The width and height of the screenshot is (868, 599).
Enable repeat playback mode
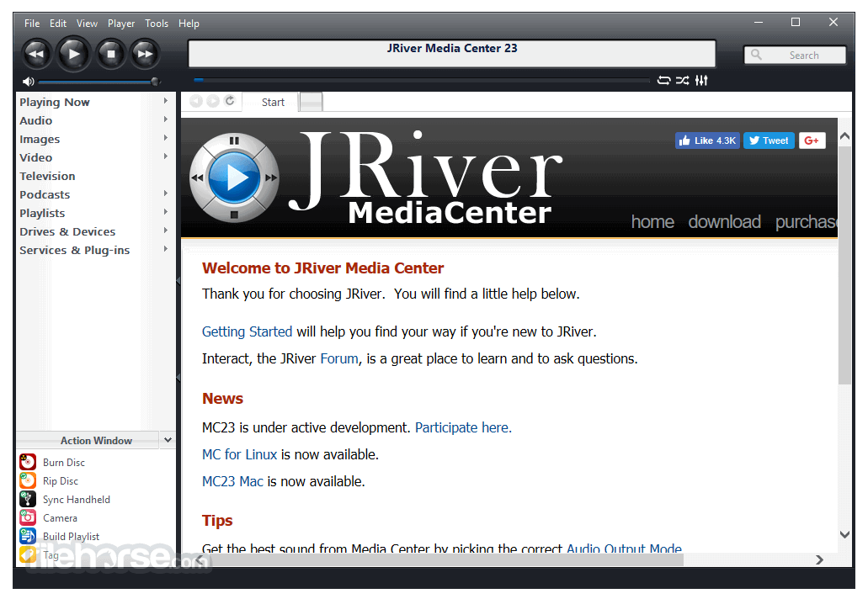664,80
